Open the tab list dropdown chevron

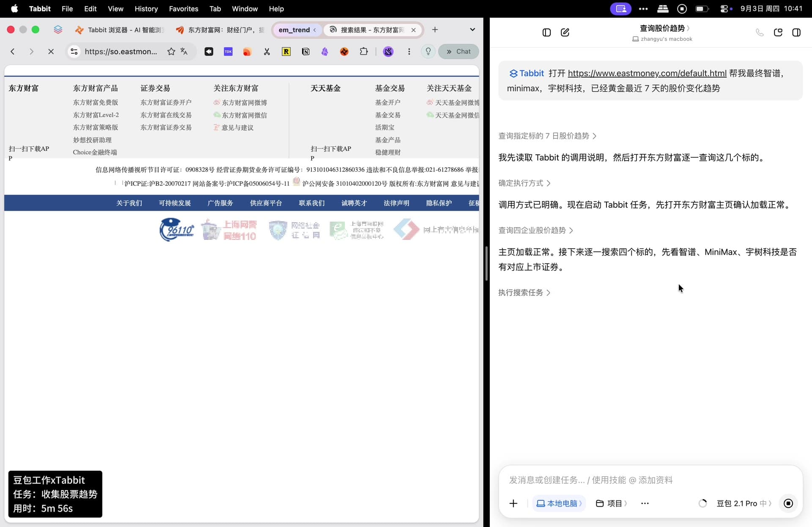click(x=472, y=30)
